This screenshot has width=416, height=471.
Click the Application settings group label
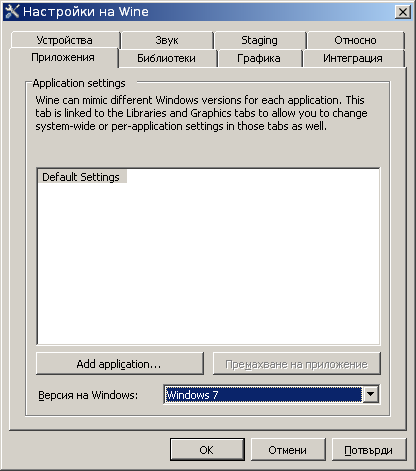coord(79,83)
